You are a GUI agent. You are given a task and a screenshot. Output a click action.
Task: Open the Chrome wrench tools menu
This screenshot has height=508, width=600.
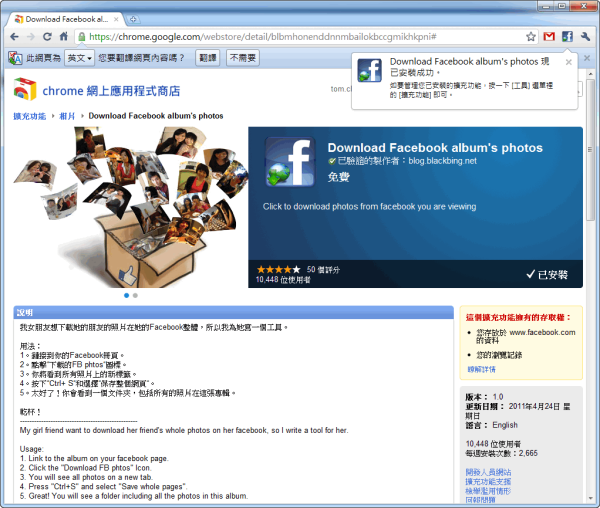(585, 37)
